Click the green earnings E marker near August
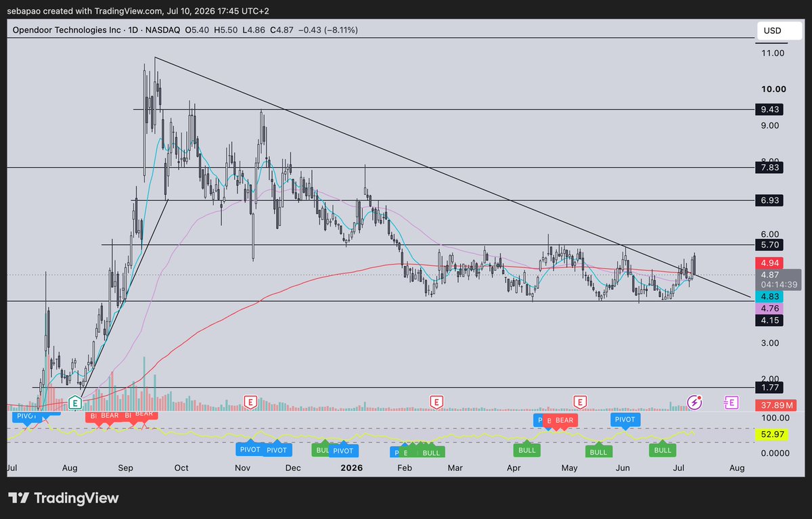Screen dimensions: 812x519 pyautogui.click(x=76, y=403)
